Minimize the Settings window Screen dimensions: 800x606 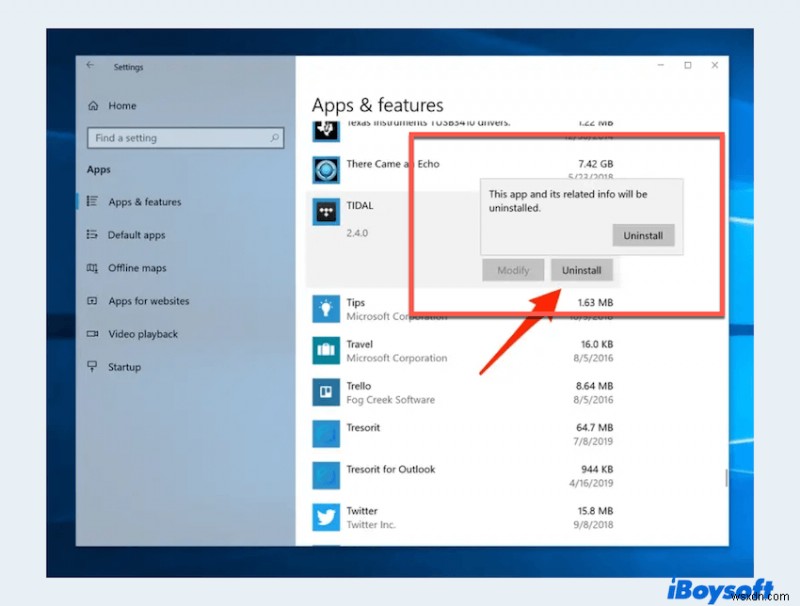click(x=661, y=65)
